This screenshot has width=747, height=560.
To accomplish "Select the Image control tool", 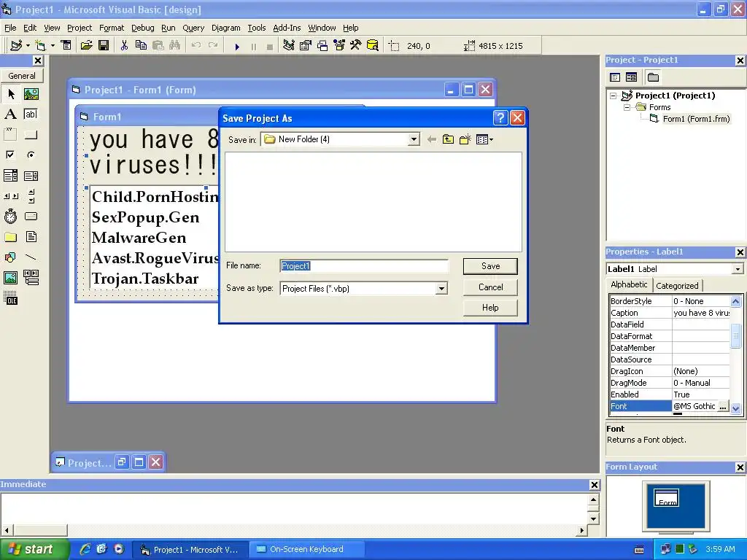I will [x=11, y=278].
